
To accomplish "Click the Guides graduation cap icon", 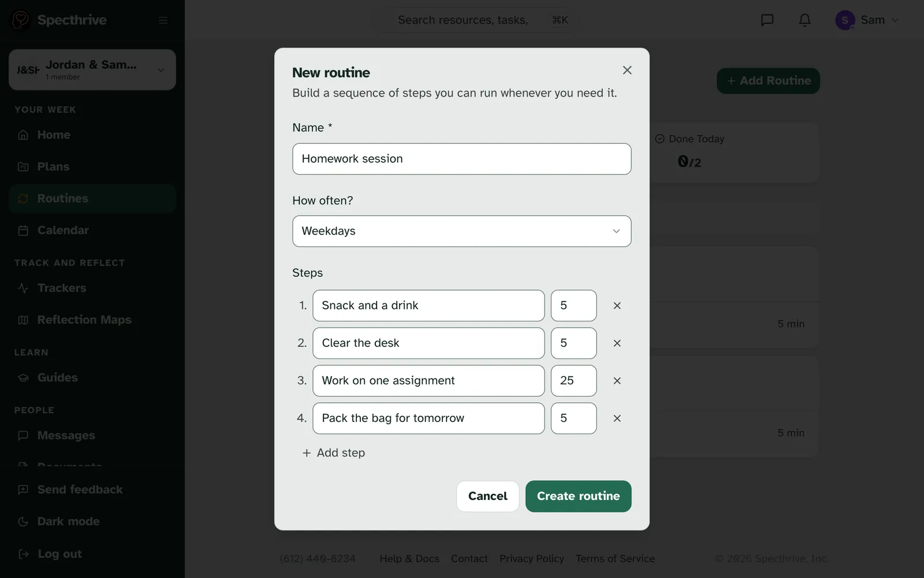I will (23, 377).
